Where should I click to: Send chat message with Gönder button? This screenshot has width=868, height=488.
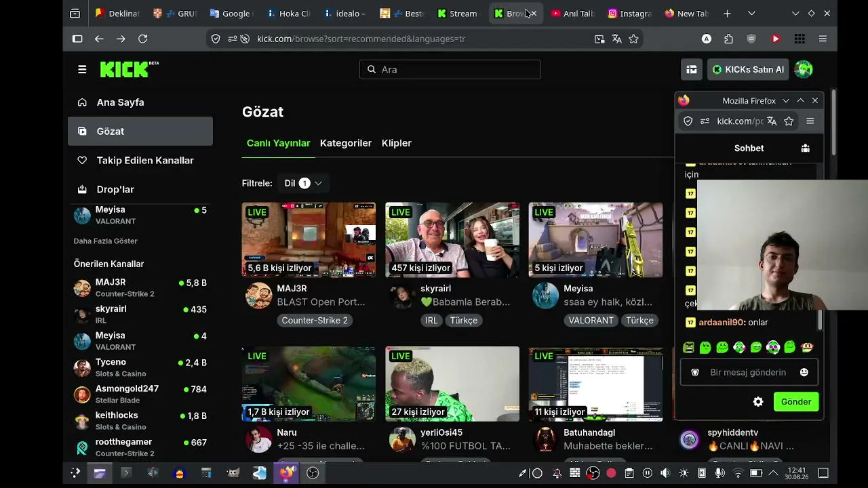(796, 402)
